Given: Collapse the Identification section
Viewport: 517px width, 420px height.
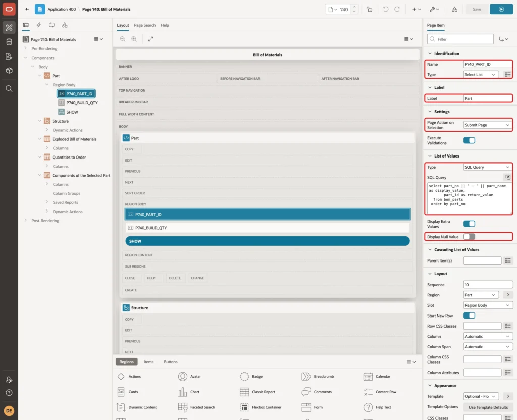Looking at the screenshot, I should point(430,54).
